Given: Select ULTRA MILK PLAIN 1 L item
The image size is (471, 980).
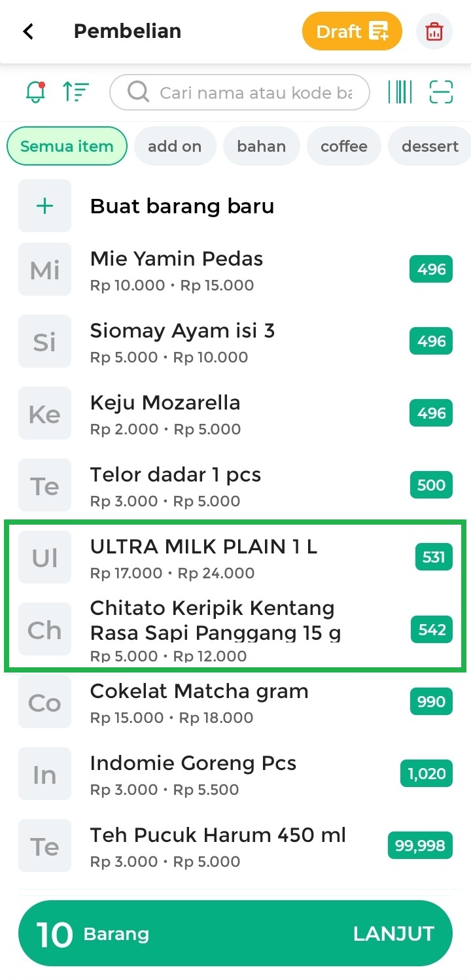Looking at the screenshot, I should 203,547.
